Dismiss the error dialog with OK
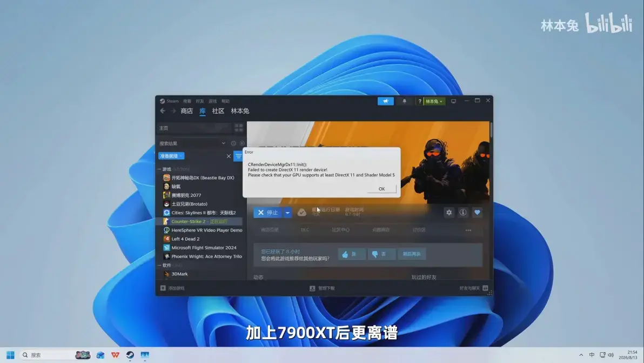This screenshot has height=363, width=644. [x=381, y=189]
